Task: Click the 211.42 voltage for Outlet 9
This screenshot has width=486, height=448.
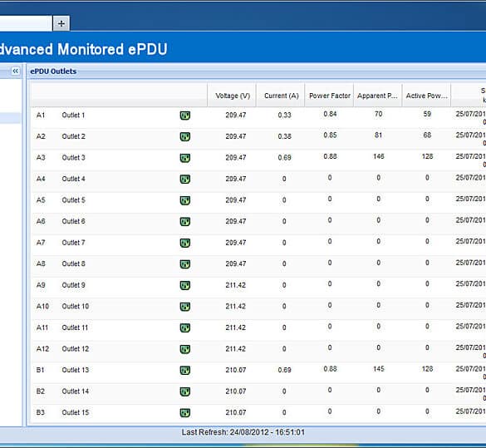Action: tap(236, 285)
